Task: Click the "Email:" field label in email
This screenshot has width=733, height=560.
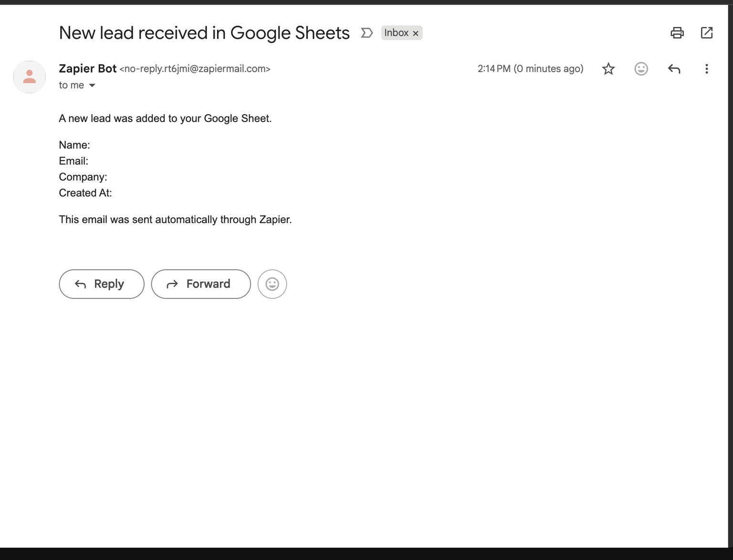Action: [73, 161]
